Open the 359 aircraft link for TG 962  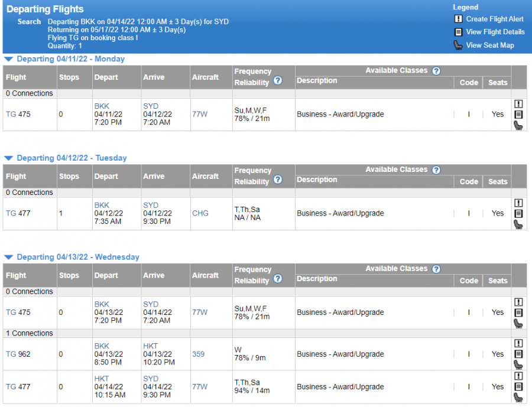coord(198,354)
